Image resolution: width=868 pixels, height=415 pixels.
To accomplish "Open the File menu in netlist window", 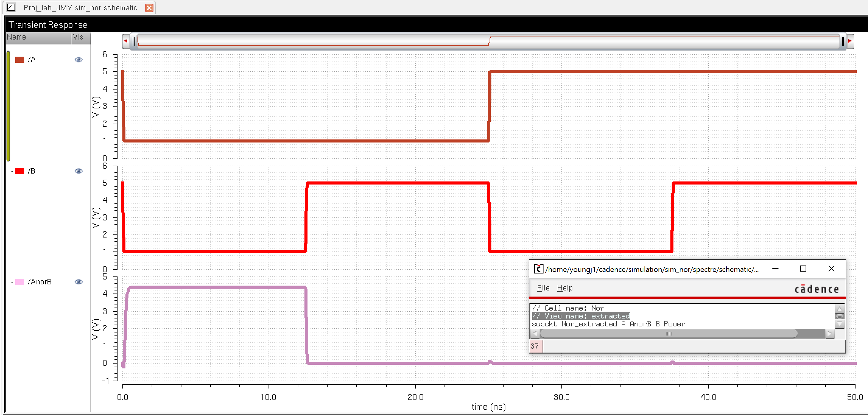I will pos(543,288).
